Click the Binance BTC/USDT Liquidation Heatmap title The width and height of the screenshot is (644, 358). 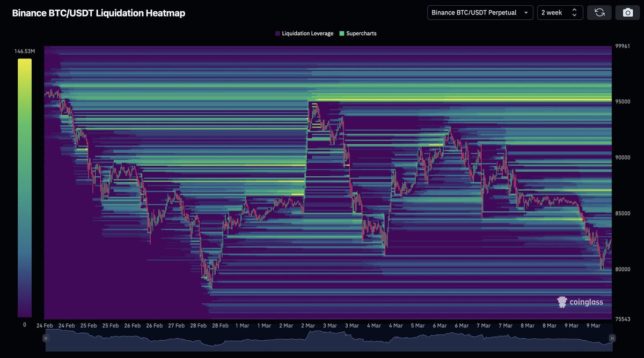[x=99, y=13]
